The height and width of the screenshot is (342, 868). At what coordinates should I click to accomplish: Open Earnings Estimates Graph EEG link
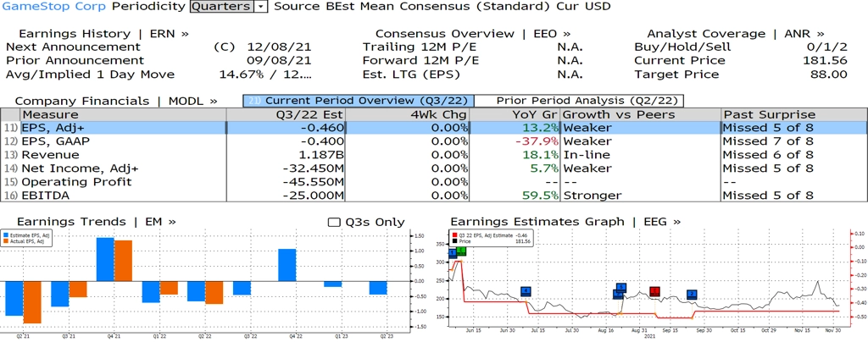pyautogui.click(x=565, y=222)
